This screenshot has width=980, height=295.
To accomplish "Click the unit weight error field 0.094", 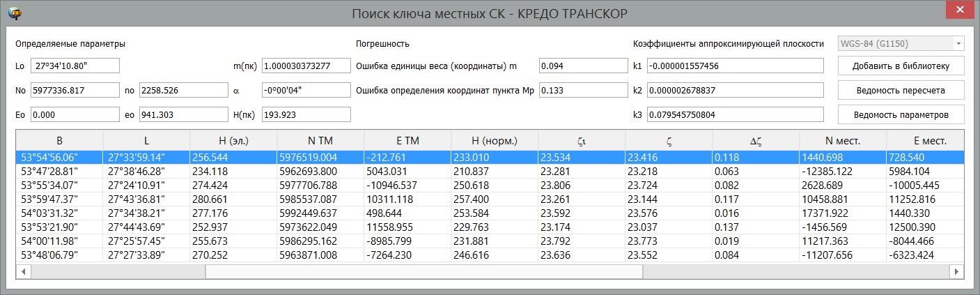I will click(x=584, y=66).
